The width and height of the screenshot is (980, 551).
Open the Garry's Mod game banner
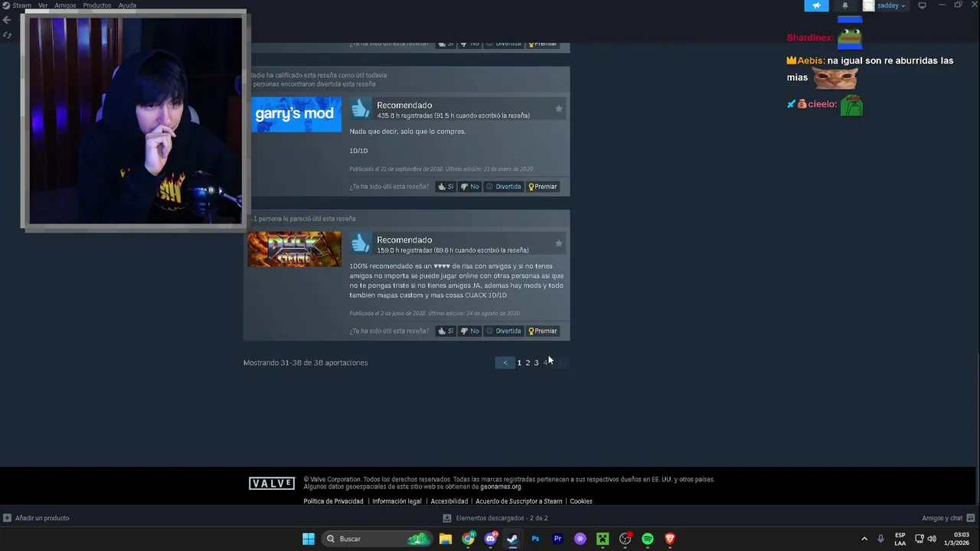tap(296, 114)
